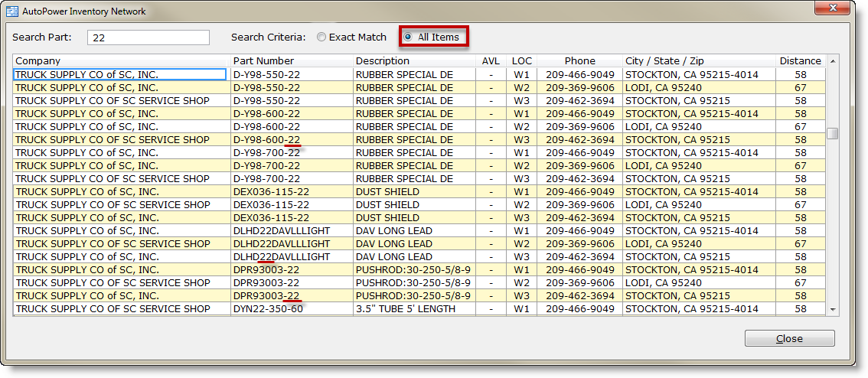
Task: Click the W3 location cell for DEX036-115-22
Action: tap(521, 217)
